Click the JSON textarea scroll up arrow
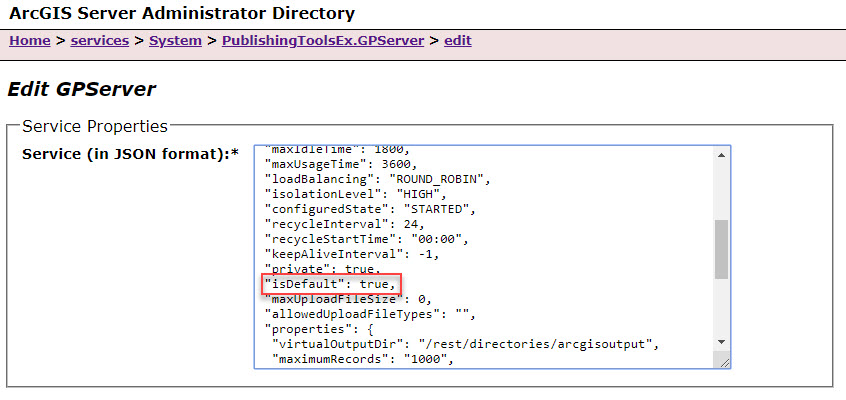The height and width of the screenshot is (400, 846). click(x=721, y=155)
